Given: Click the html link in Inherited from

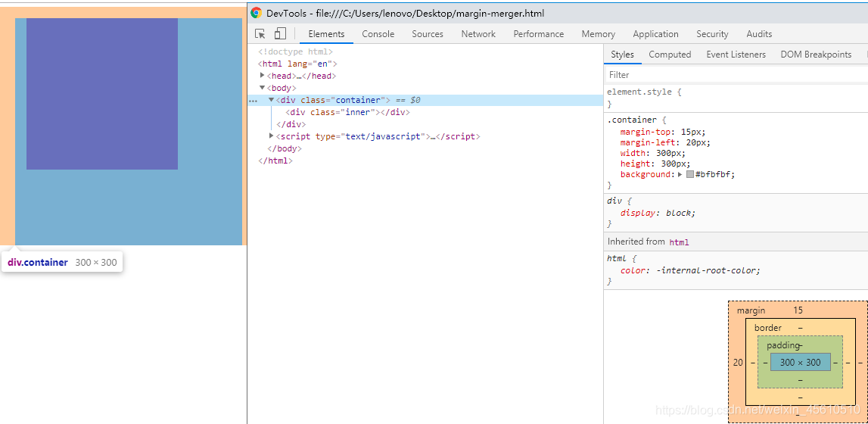Looking at the screenshot, I should (680, 242).
